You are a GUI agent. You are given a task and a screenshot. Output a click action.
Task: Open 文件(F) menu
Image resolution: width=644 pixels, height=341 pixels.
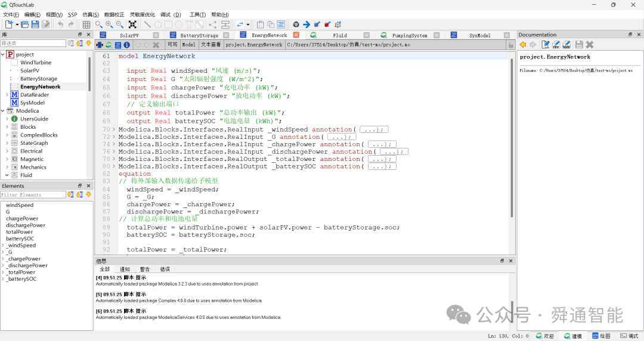coord(11,15)
